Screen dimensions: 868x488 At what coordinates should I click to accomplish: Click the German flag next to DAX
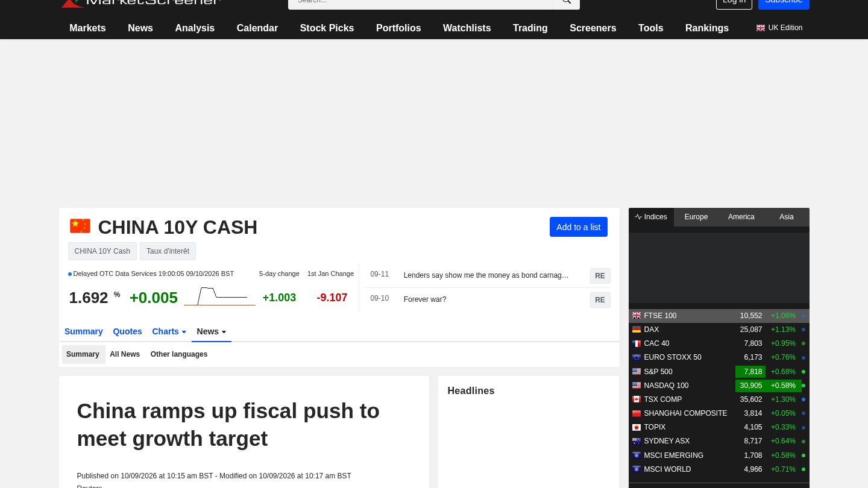637,330
